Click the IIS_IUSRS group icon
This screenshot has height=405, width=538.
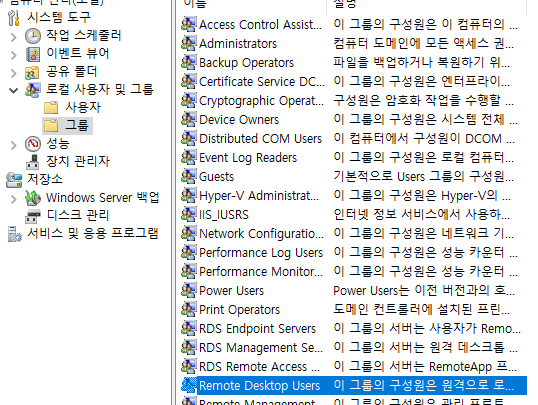(189, 215)
